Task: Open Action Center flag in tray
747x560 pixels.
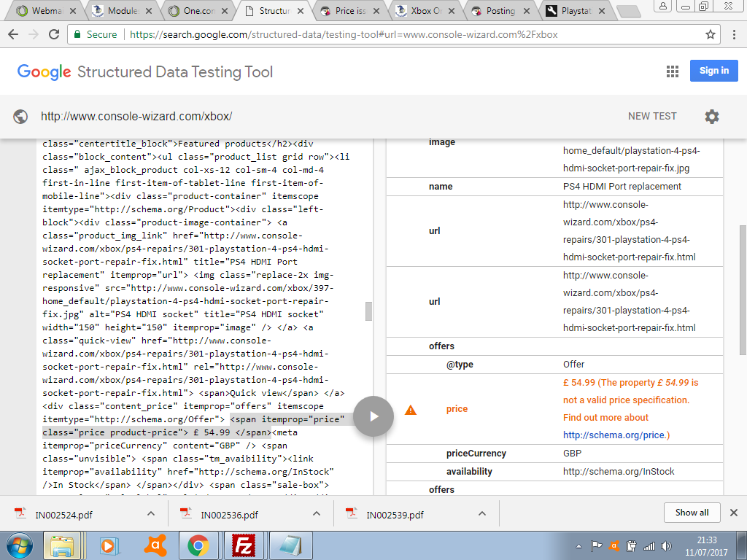Action: click(596, 546)
